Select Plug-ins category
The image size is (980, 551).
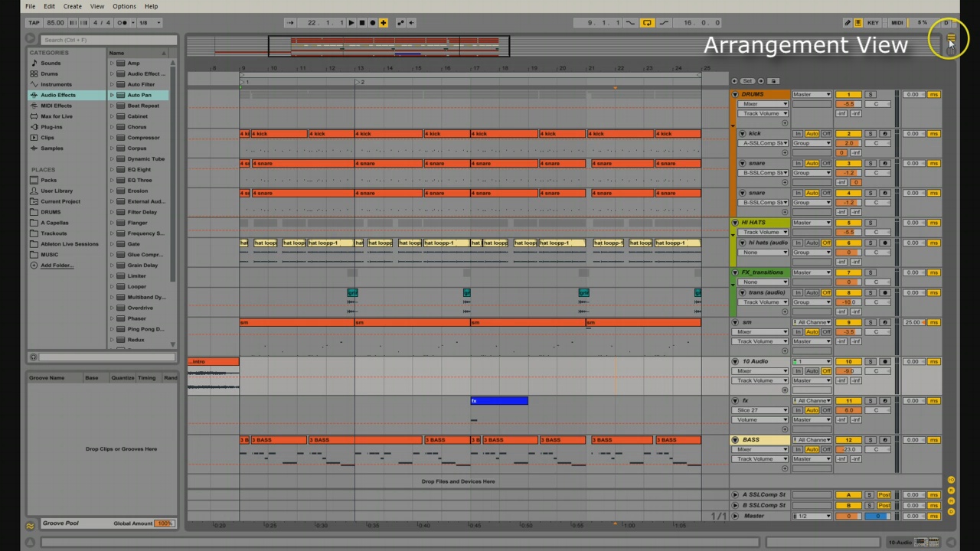coord(51,127)
